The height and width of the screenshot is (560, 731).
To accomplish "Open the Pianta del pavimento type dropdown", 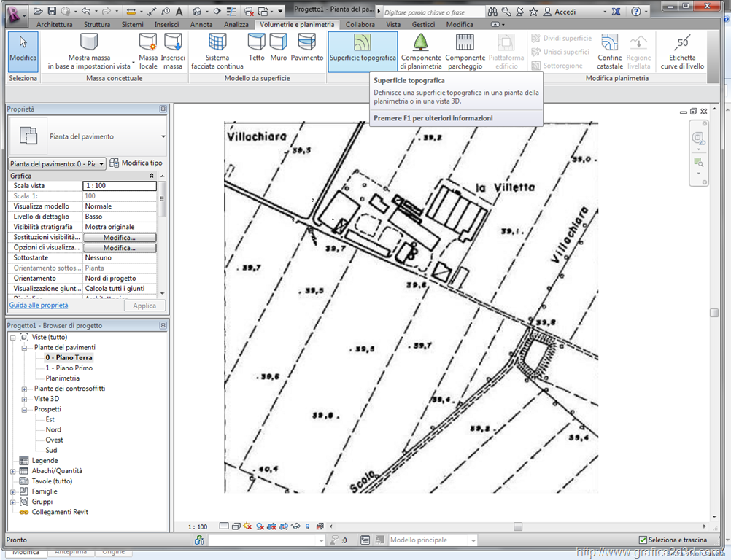I will (x=163, y=136).
